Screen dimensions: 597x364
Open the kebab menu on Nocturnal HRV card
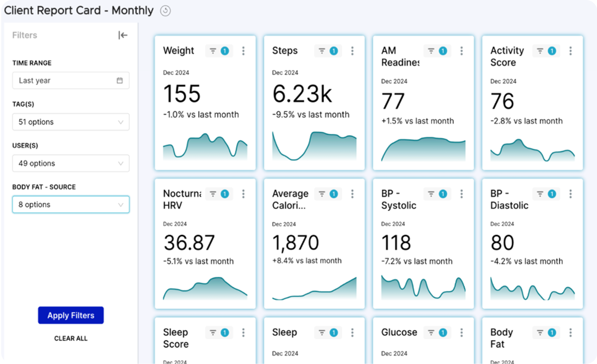click(x=243, y=194)
